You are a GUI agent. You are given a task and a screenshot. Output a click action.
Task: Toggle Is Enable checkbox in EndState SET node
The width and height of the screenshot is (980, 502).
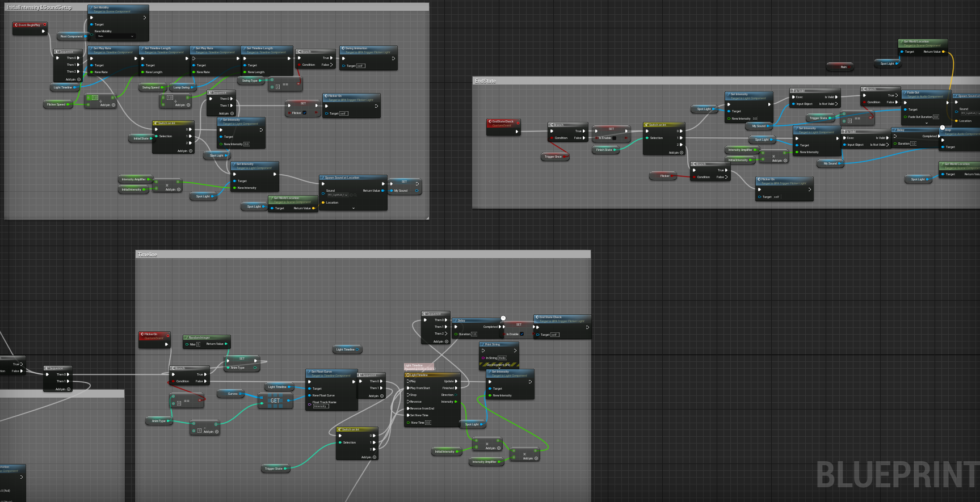click(x=614, y=138)
